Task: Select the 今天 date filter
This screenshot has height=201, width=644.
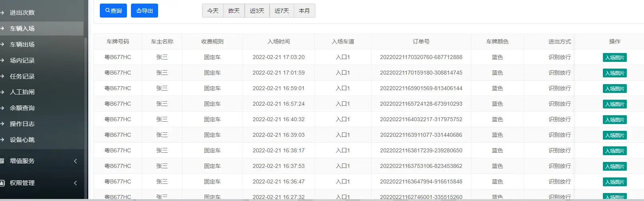Action: tap(213, 11)
